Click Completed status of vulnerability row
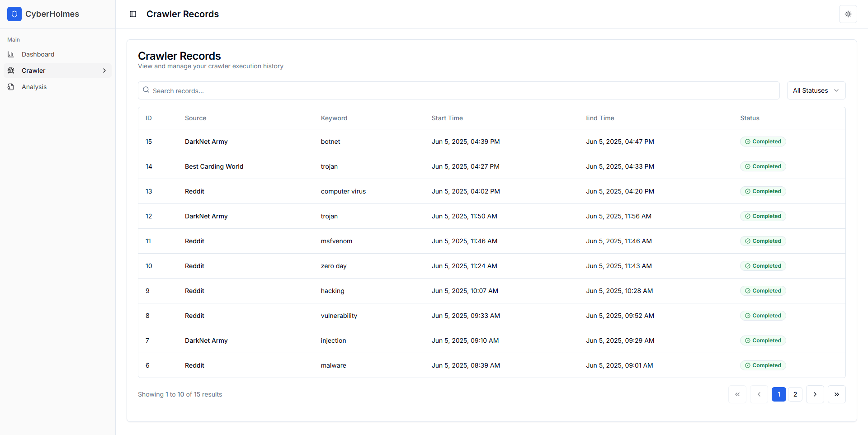This screenshot has height=435, width=868. click(763, 316)
